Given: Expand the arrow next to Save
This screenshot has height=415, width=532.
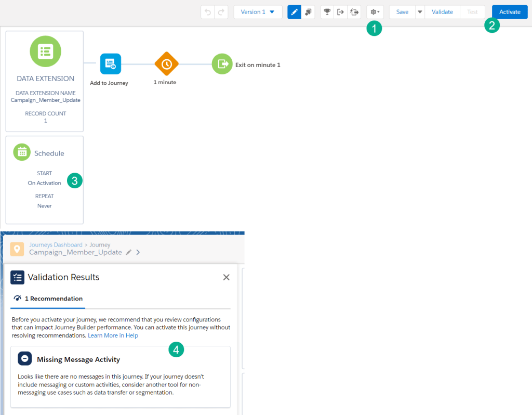Looking at the screenshot, I should [420, 12].
